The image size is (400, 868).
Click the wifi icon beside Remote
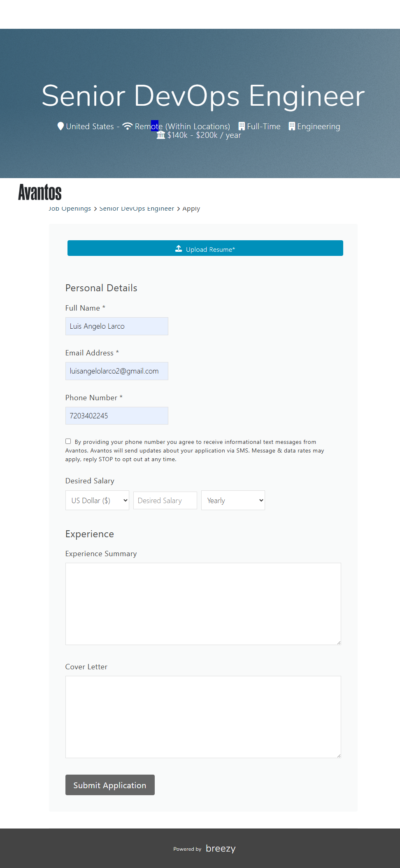pyautogui.click(x=128, y=126)
